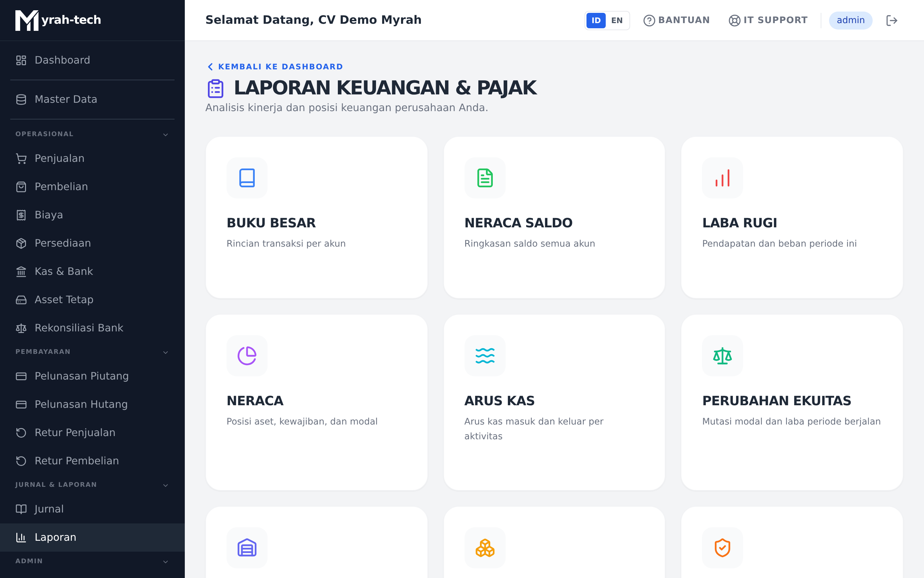924x578 pixels.
Task: Click the Pelunasan Hutang card icon
Action: (x=21, y=405)
